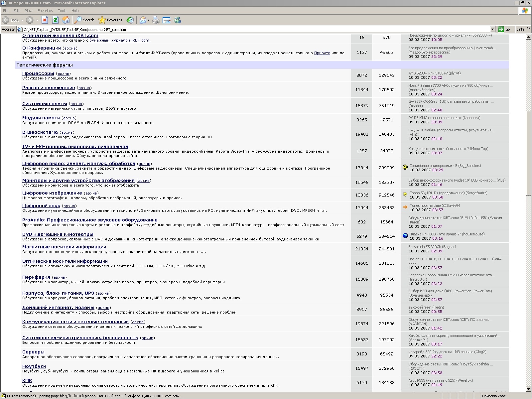Click the vertical scrollbar down arrow
Image resolution: width=532 pixels, height=399 pixels.
pyautogui.click(x=529, y=389)
